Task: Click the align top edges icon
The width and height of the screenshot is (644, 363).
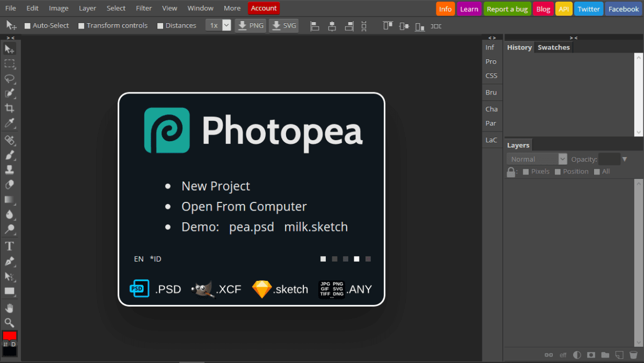Action: tap(388, 26)
